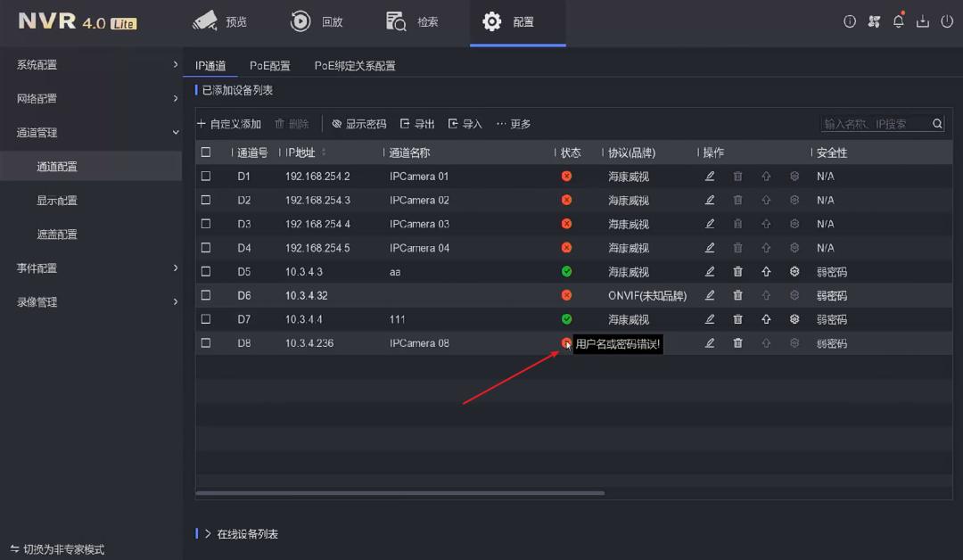Switch to the PoE配置 tab
963x560 pixels.
(269, 64)
